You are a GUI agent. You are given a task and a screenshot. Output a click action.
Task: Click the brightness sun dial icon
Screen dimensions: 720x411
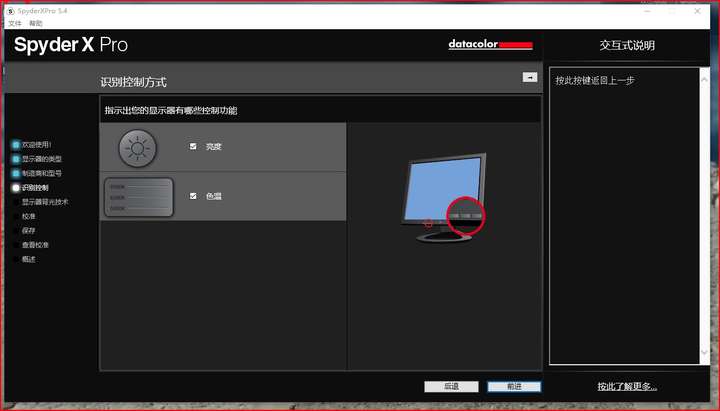[x=137, y=148]
